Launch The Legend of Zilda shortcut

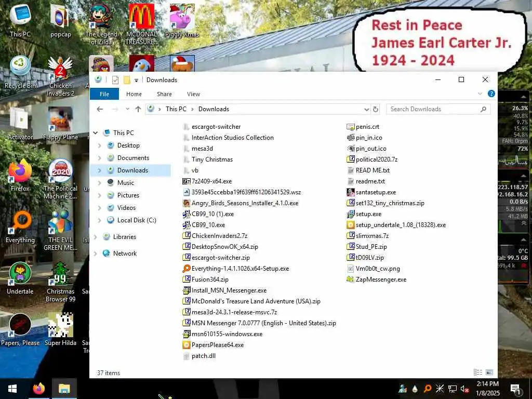click(x=101, y=24)
